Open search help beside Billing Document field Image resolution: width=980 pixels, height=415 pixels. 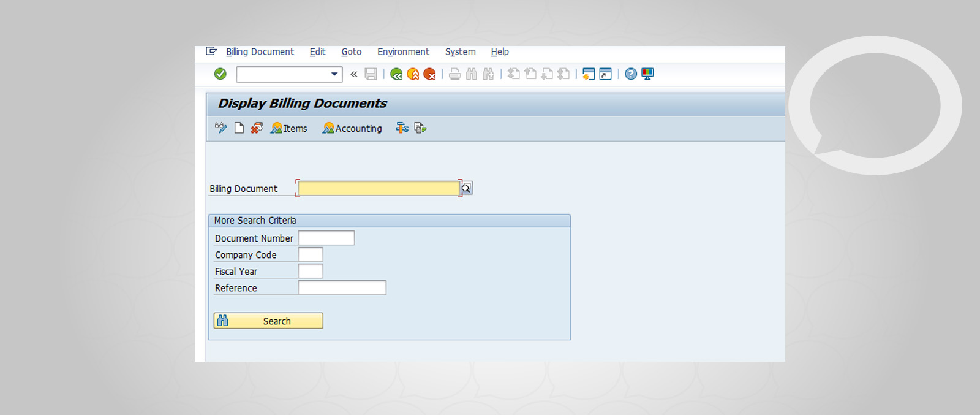tap(467, 188)
